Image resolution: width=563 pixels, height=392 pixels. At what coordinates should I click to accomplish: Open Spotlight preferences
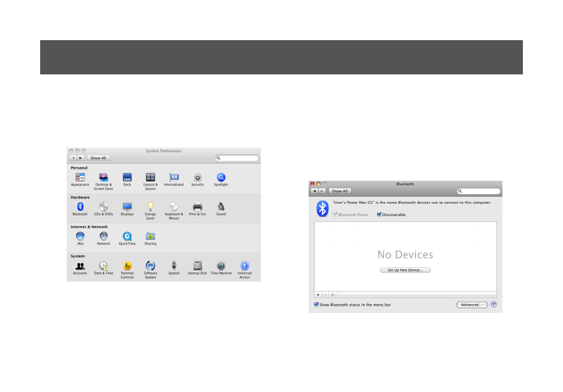221,179
